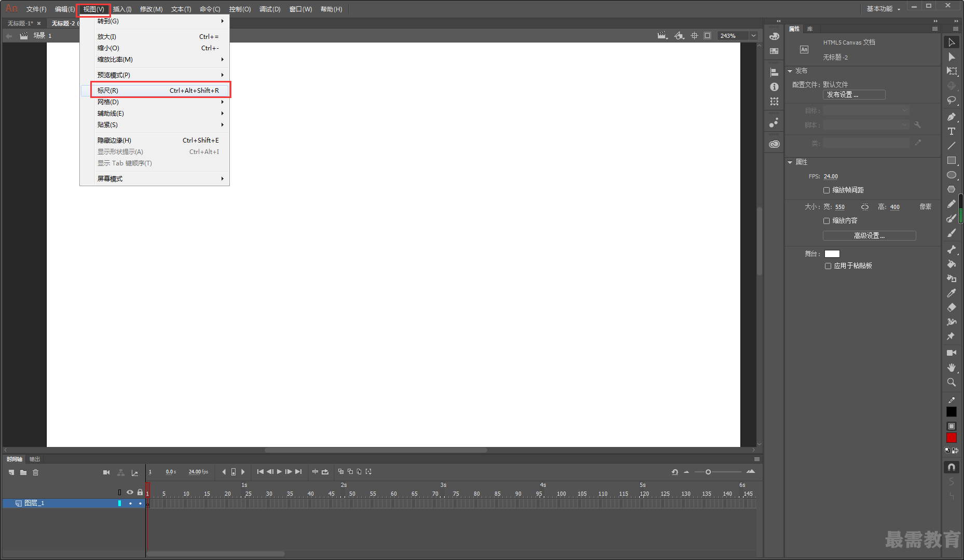Collapse the 属性 section
The width and height of the screenshot is (964, 560).
[790, 162]
